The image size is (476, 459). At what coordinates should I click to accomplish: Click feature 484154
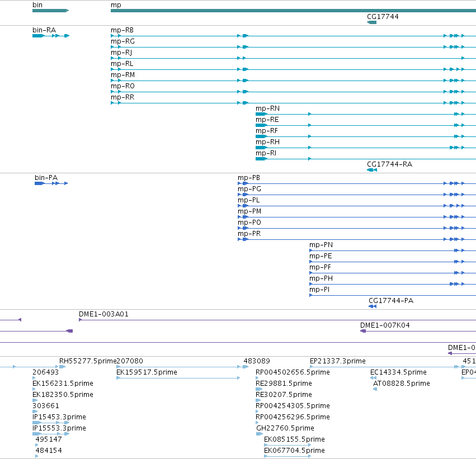click(x=49, y=451)
